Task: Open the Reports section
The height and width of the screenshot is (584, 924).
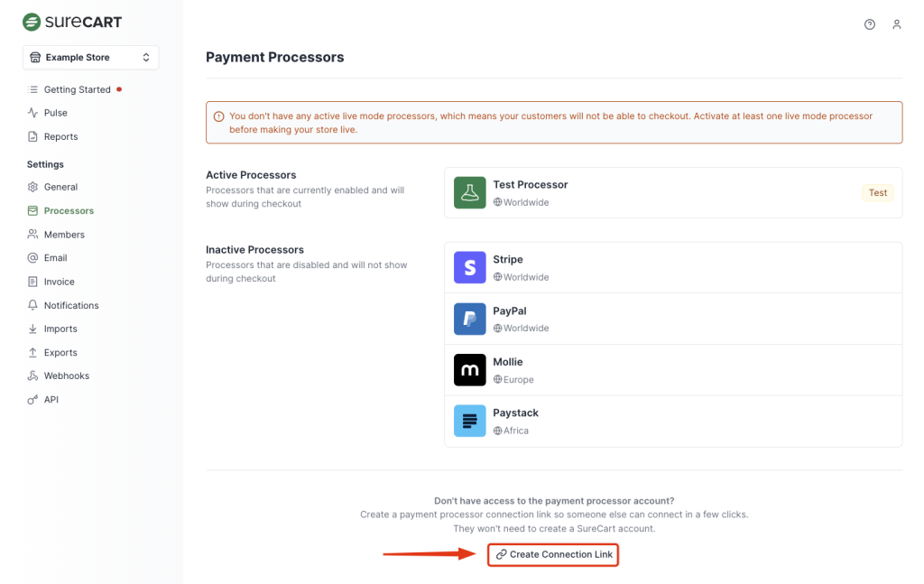Action: [60, 136]
